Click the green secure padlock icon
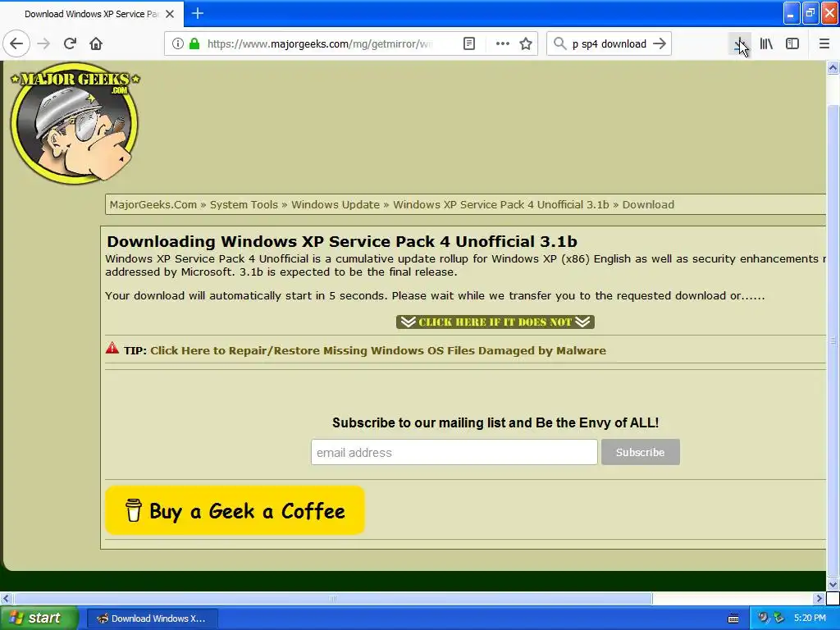The height and width of the screenshot is (630, 840). click(x=194, y=43)
